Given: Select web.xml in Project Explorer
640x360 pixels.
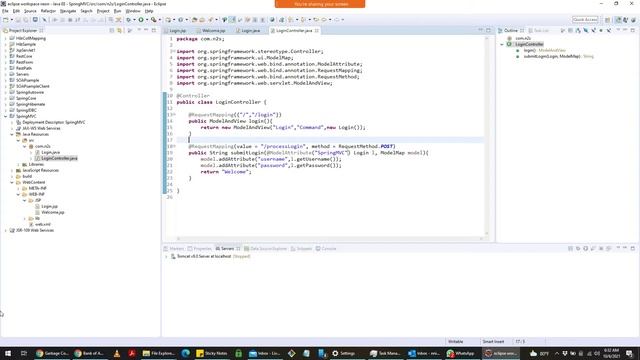Looking at the screenshot, I should (42, 224).
